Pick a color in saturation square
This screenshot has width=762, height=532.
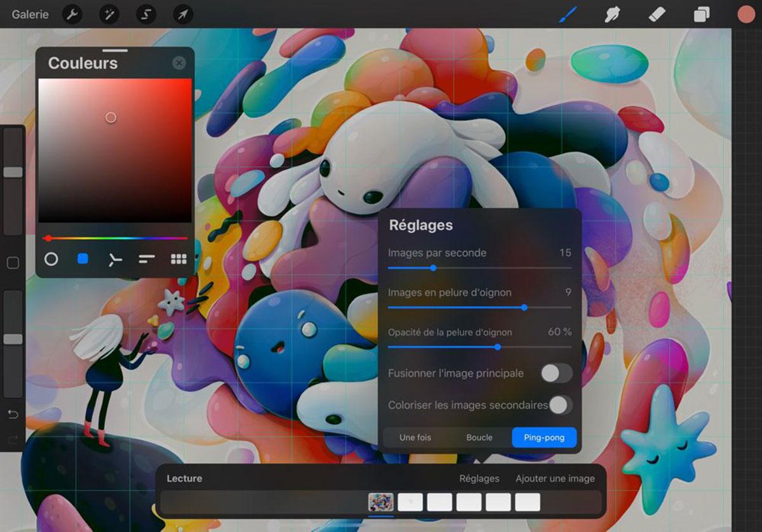tap(115, 150)
